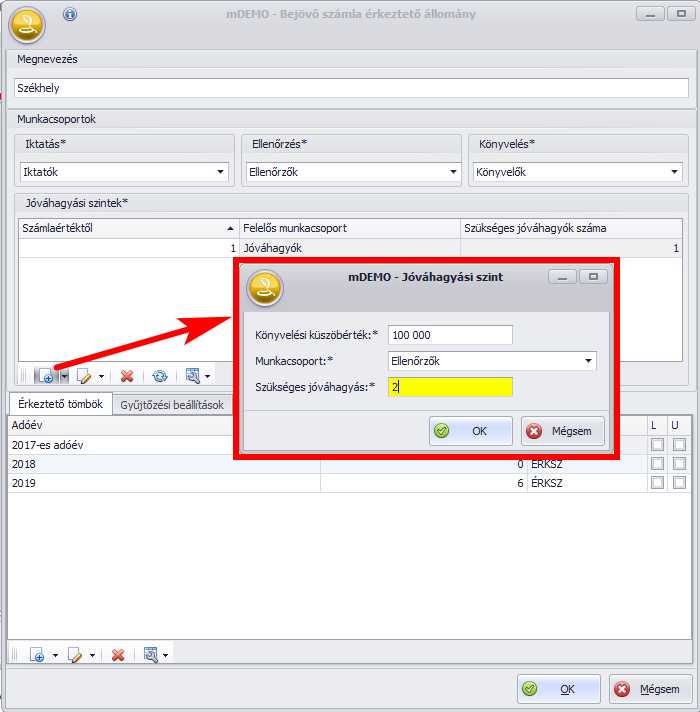Maximize the main Bejövő számla window
This screenshot has height=712, width=700.
681,14
